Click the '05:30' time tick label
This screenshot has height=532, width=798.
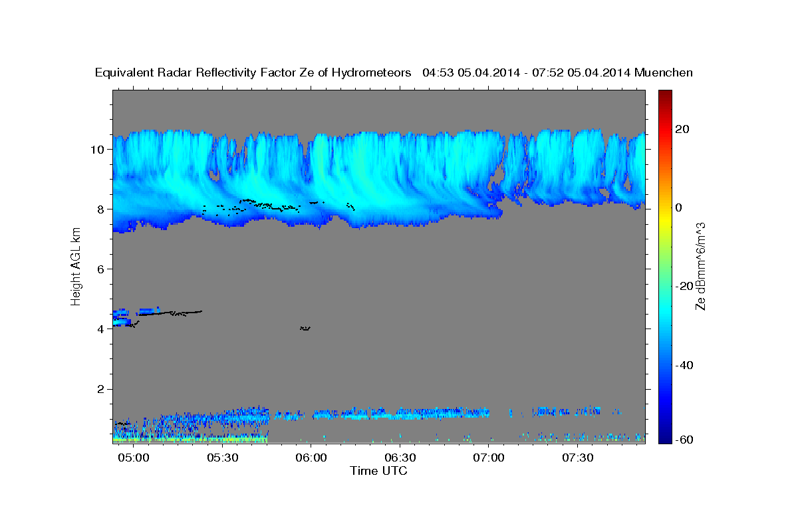tap(222, 458)
